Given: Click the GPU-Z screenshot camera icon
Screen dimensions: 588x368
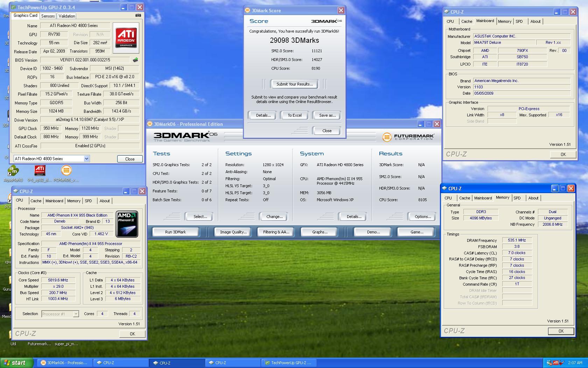Looking at the screenshot, I should pyautogui.click(x=138, y=15).
